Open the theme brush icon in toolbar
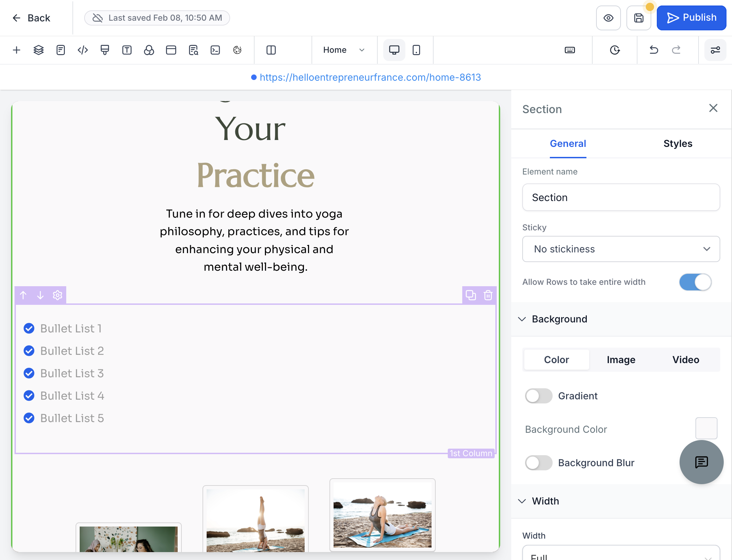The image size is (732, 560). [x=105, y=50]
